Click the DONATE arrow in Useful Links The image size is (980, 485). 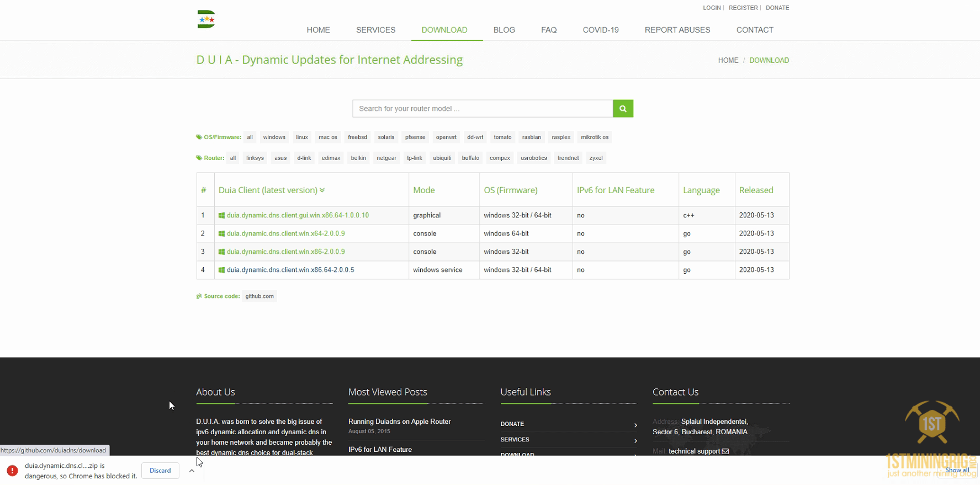pyautogui.click(x=635, y=425)
